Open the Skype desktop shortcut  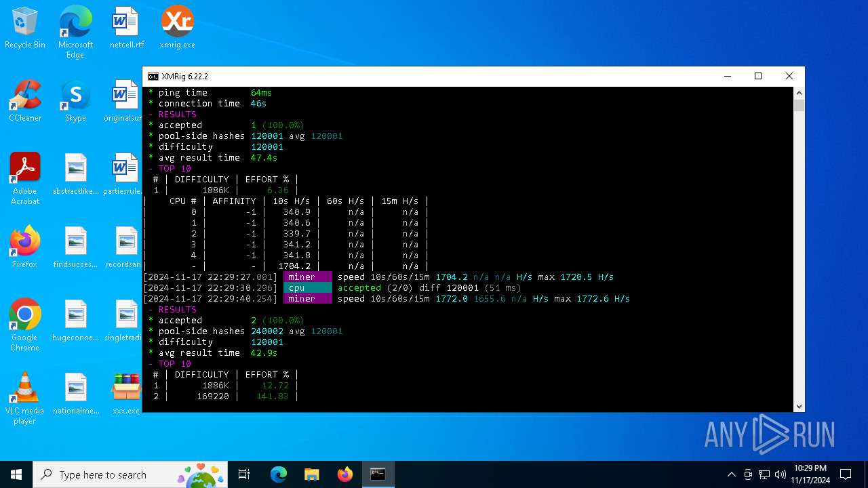(75, 102)
